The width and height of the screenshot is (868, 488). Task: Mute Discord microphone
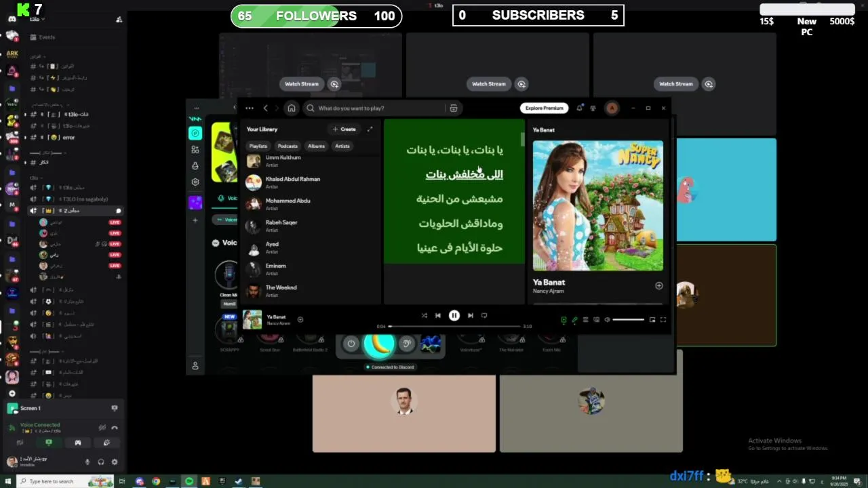[87, 462]
